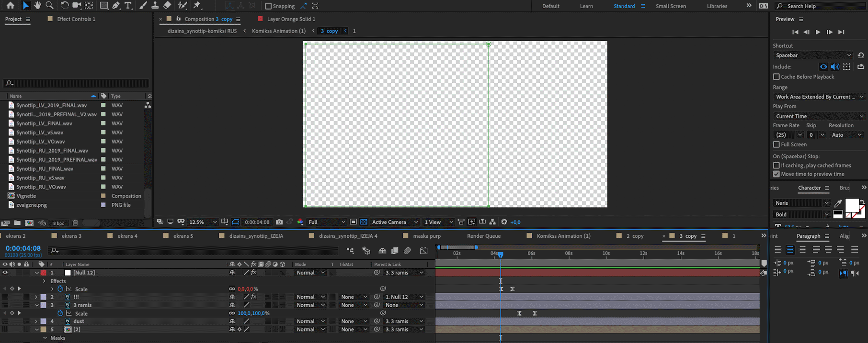Viewport: 868px width, 343px height.
Task: Enable the Full Screen checkbox
Action: pos(776,144)
